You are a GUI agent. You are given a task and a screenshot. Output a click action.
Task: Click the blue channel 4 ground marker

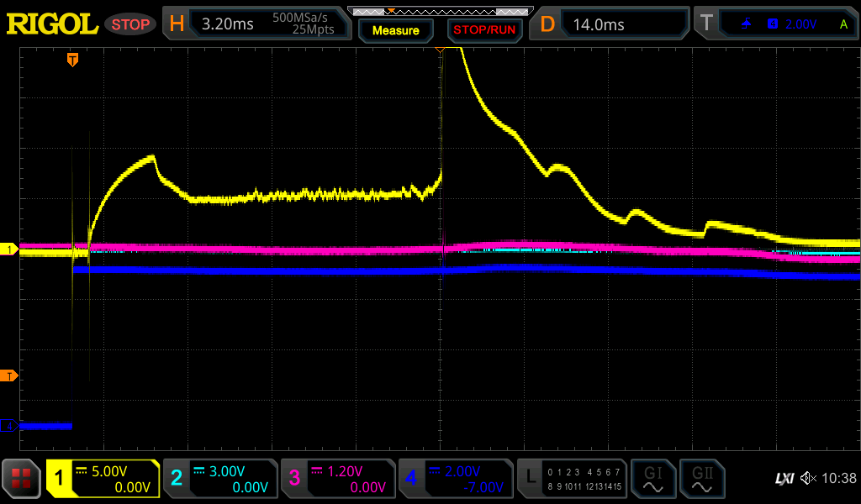8,426
